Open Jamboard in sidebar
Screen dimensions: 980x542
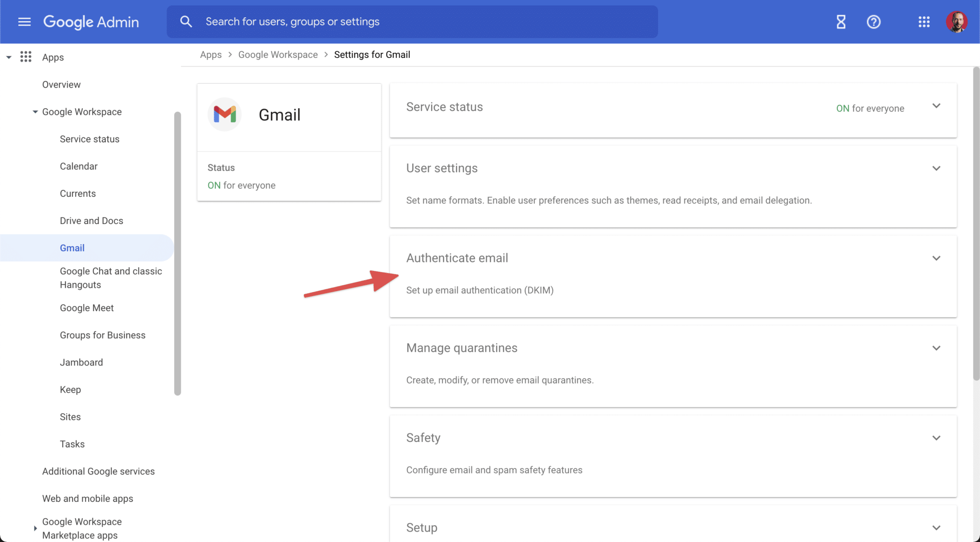point(81,362)
